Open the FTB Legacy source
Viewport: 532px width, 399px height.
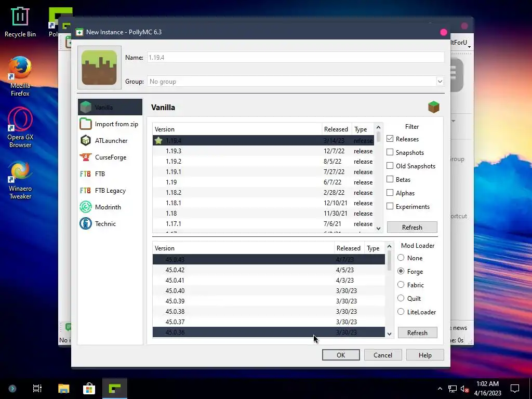click(x=110, y=190)
